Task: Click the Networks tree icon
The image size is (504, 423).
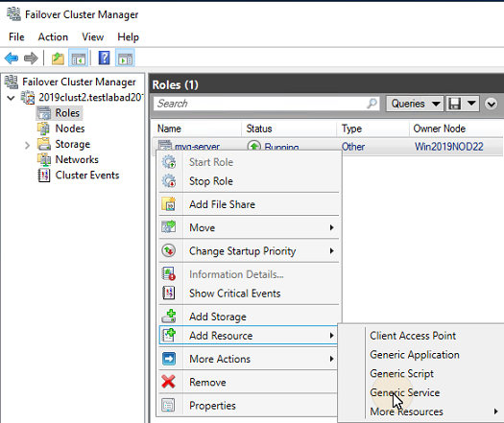Action: pos(43,159)
